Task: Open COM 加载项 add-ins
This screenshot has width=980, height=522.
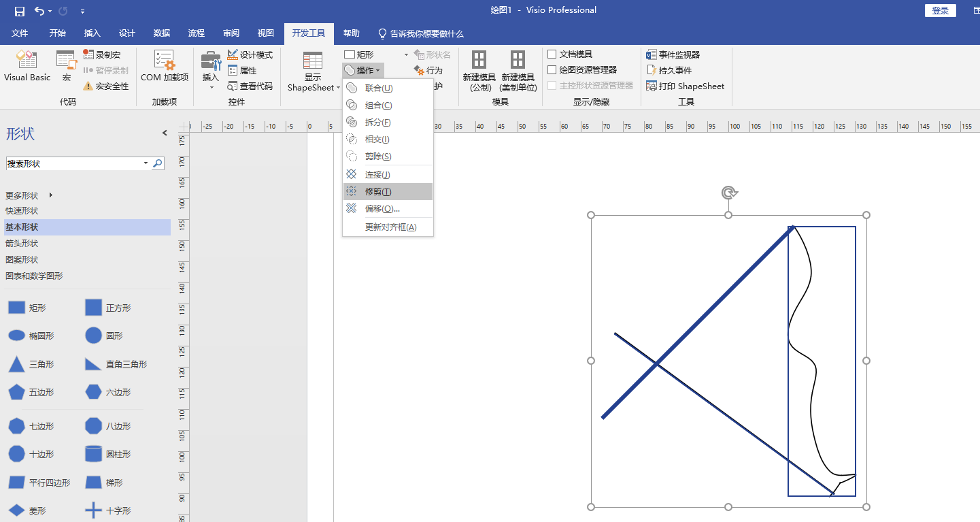Action: point(165,67)
